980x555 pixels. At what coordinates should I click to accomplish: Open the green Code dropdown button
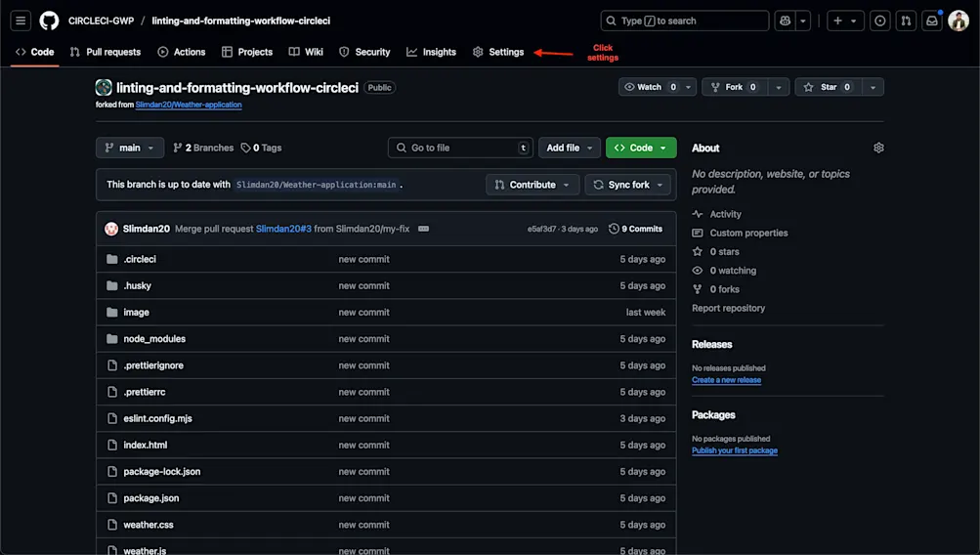(641, 148)
